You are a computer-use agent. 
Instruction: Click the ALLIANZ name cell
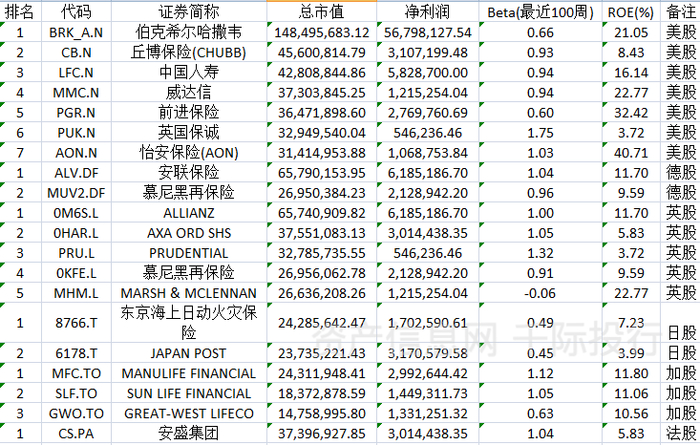(x=189, y=213)
